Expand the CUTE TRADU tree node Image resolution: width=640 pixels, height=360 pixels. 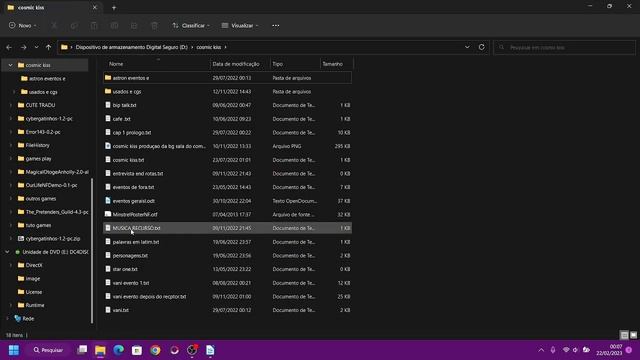click(11, 105)
